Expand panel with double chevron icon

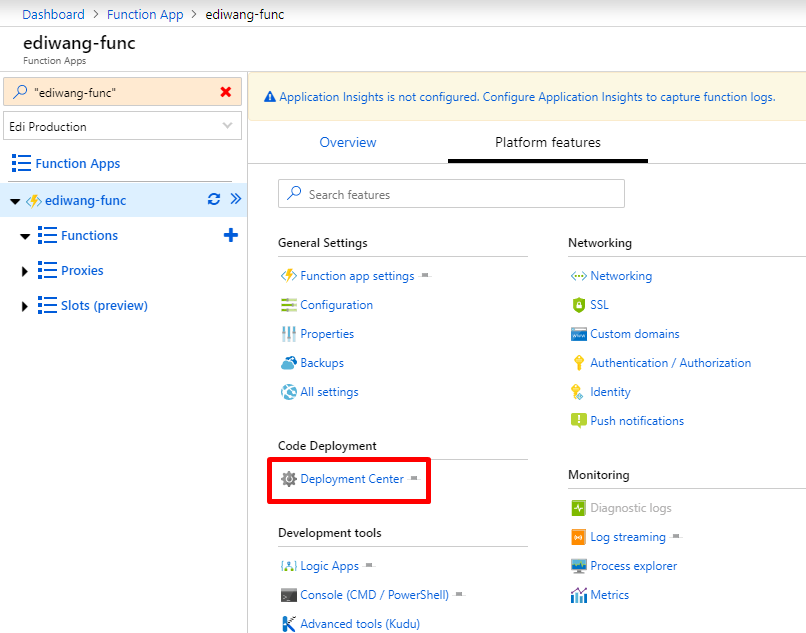[235, 199]
